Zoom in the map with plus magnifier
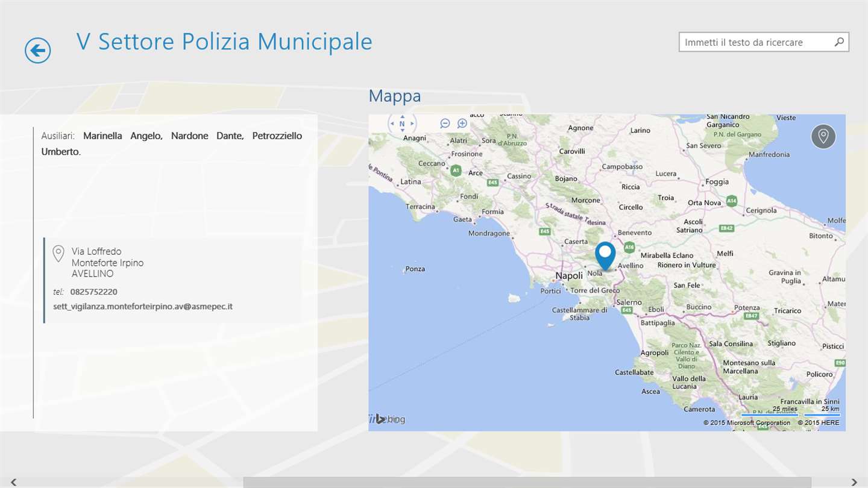The width and height of the screenshot is (868, 488). pyautogui.click(x=462, y=124)
